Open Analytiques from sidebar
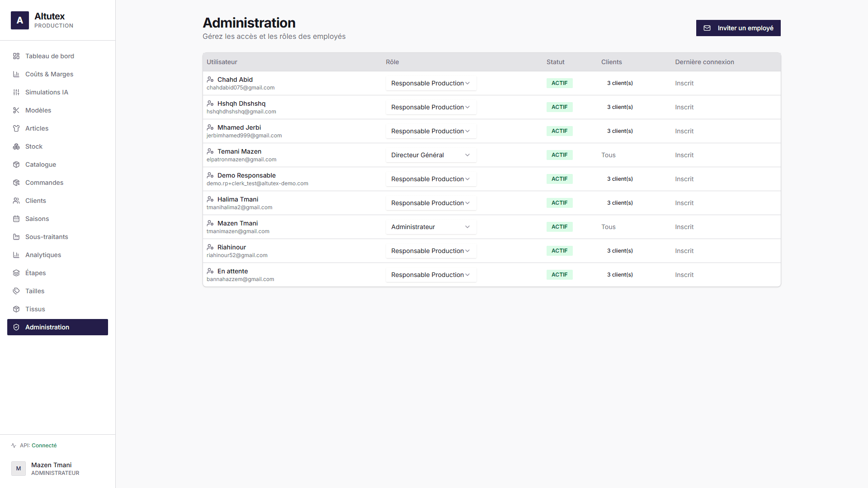 tap(57, 255)
